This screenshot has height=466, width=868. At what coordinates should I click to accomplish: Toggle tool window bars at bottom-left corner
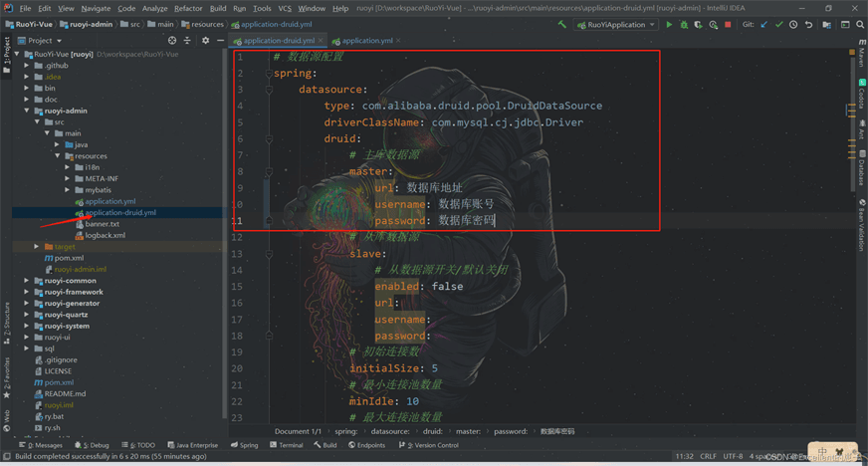tap(7, 456)
